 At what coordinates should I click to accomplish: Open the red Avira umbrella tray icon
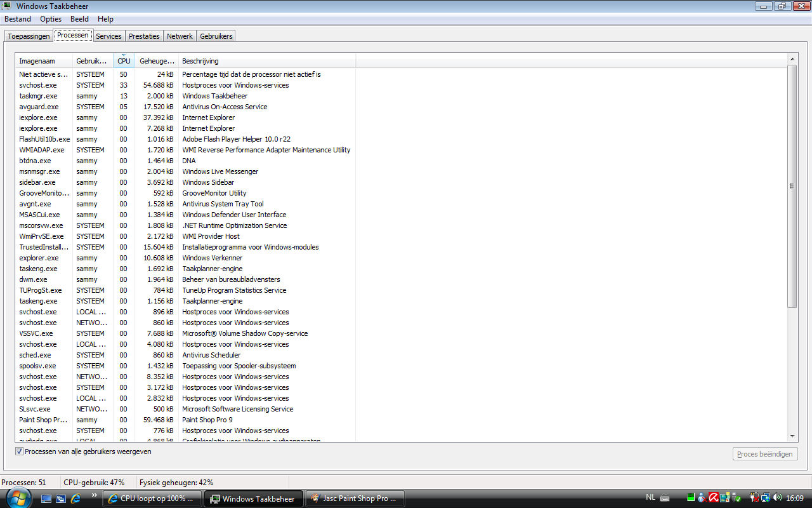click(x=714, y=497)
